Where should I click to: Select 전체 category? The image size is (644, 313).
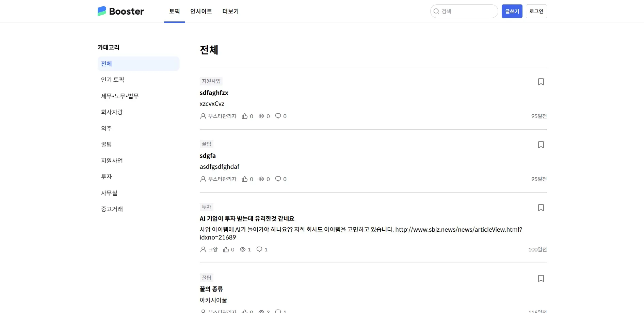click(139, 64)
